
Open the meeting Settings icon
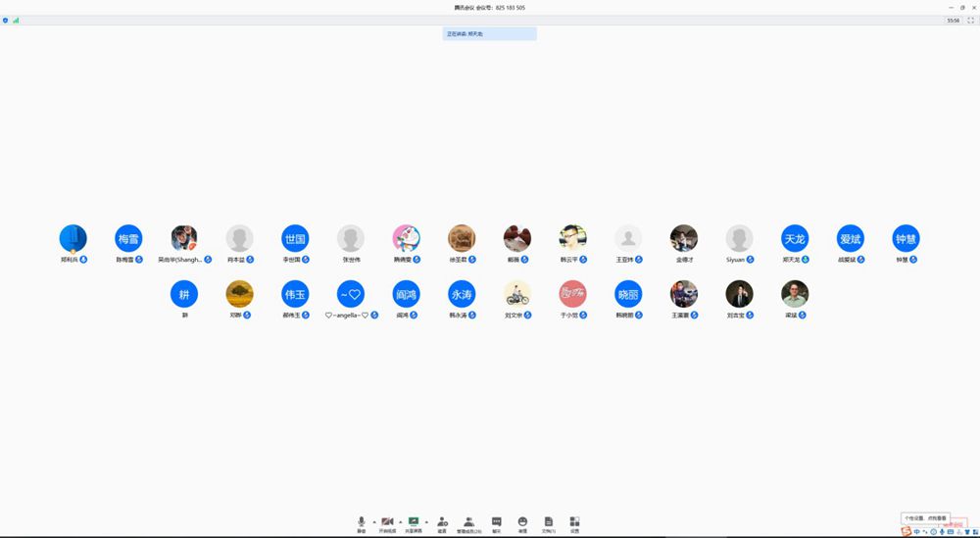pos(574,523)
